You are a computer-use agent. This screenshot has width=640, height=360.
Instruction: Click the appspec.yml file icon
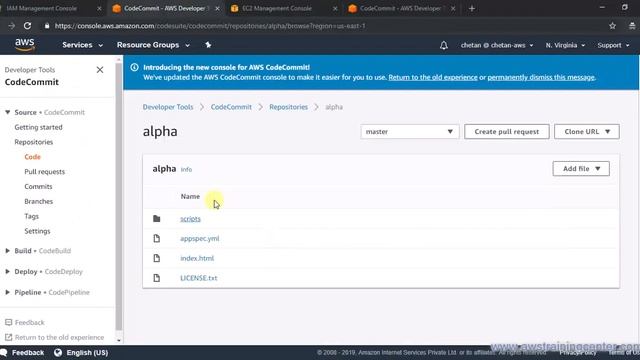click(x=157, y=238)
